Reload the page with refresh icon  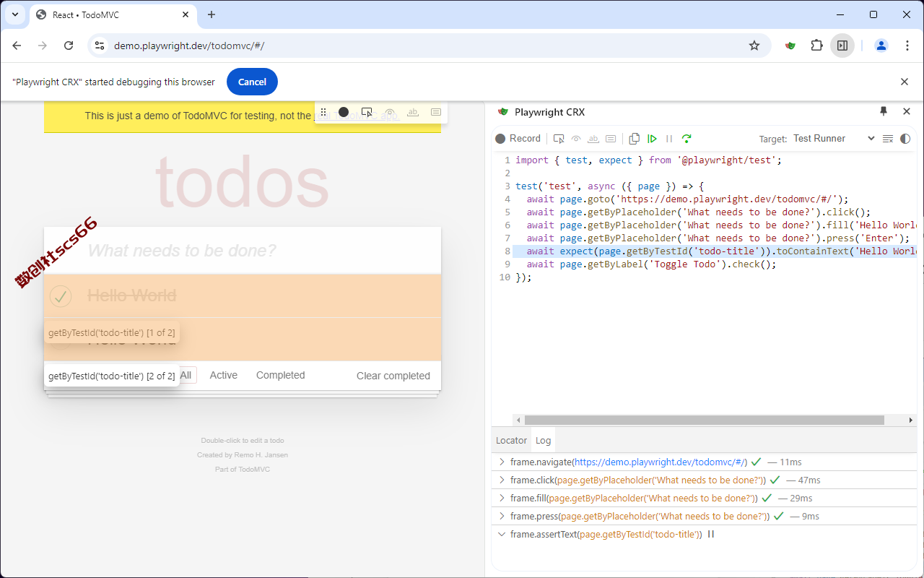pyautogui.click(x=69, y=46)
